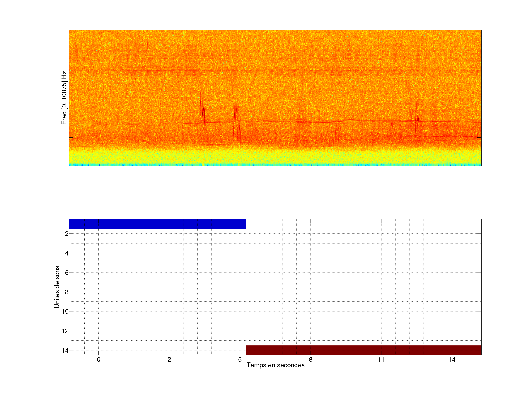532x399 pixels.
Task: Select x-axis tick label 2
Action: [x=169, y=359]
